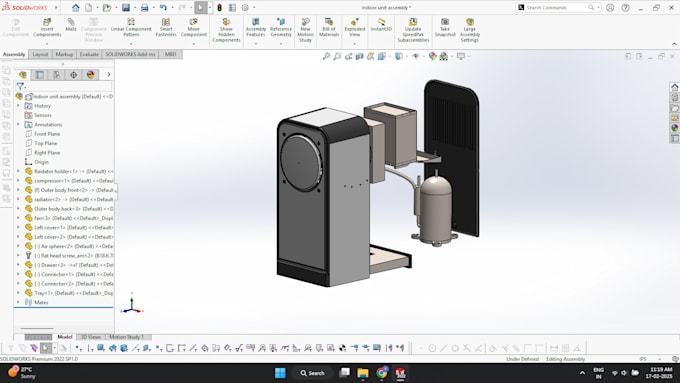The width and height of the screenshot is (680, 383).
Task: Click the Bill of Materials icon
Action: click(329, 22)
